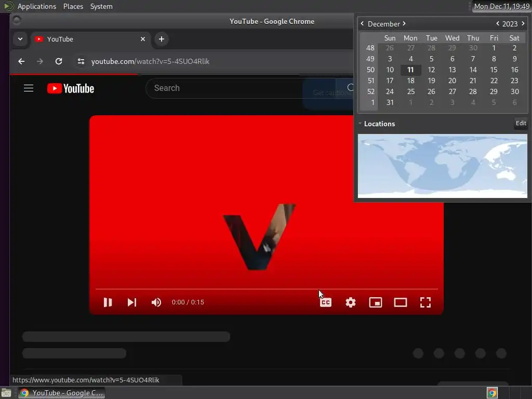The image size is (532, 399).
Task: Toggle closed captions CC button
Action: tap(326, 302)
